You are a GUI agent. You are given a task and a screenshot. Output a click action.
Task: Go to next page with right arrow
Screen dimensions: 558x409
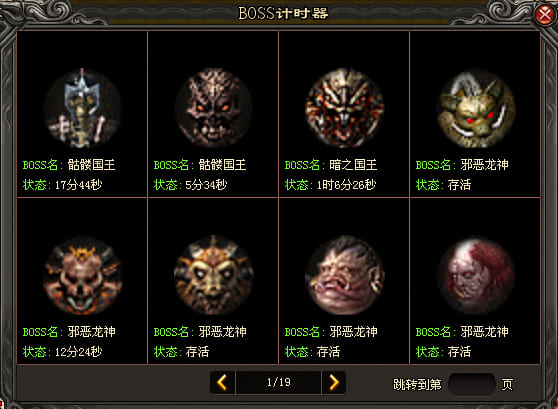point(333,383)
